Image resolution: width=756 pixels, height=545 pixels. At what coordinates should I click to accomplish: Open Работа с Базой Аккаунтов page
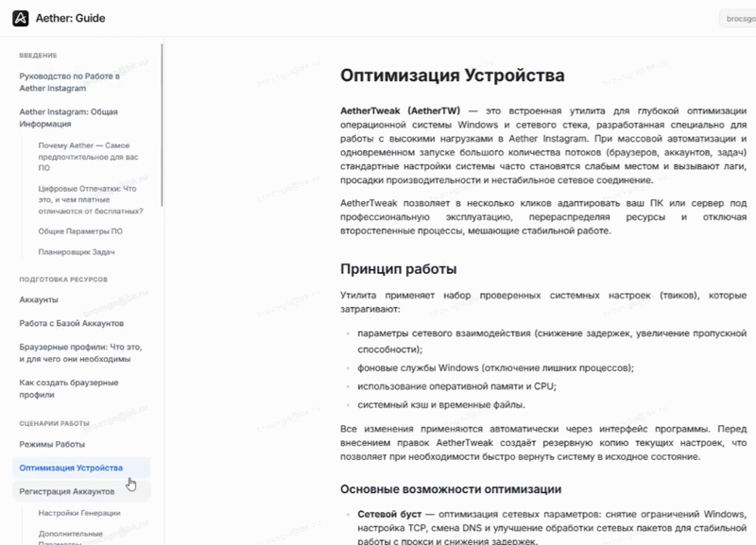tap(72, 323)
